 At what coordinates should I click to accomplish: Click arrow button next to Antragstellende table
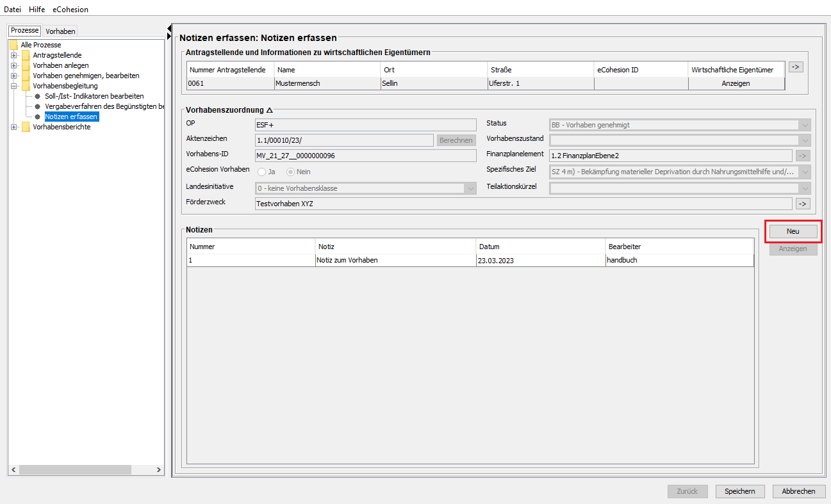(795, 67)
